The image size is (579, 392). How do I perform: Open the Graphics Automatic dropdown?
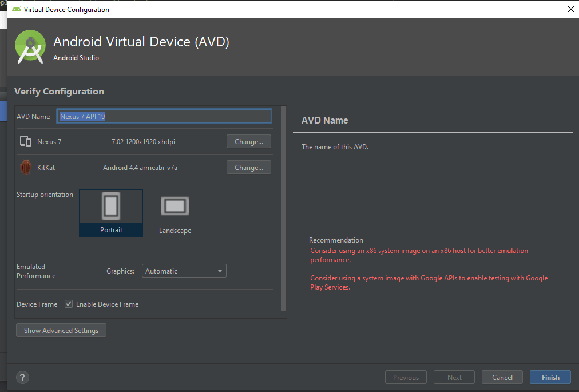coord(184,271)
